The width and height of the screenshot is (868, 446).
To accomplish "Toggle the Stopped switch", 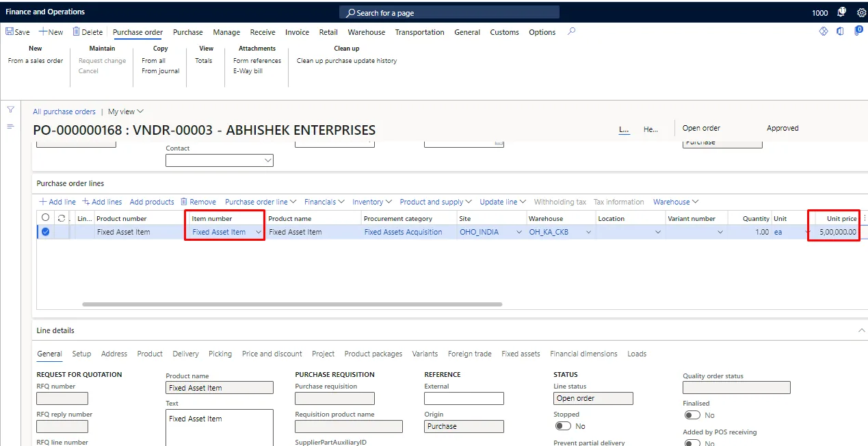I will coord(563,426).
